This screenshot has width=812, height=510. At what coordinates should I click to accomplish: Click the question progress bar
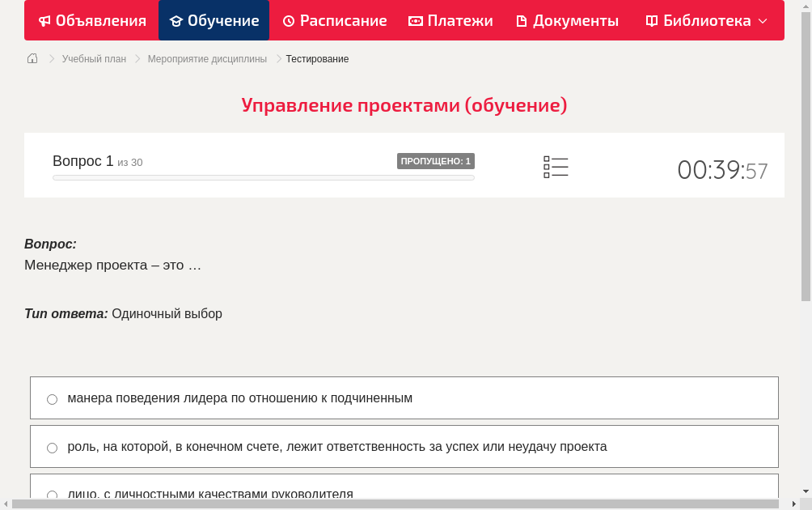pos(263,177)
